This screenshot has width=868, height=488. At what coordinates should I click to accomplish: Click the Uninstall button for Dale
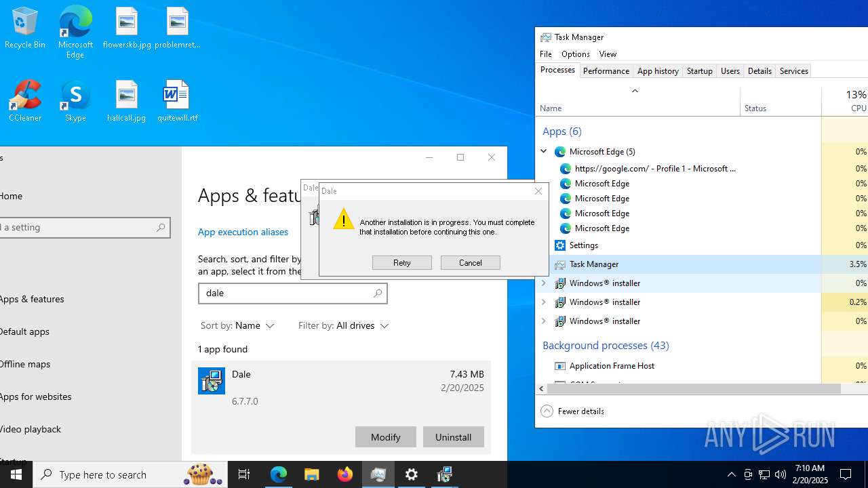pyautogui.click(x=454, y=437)
